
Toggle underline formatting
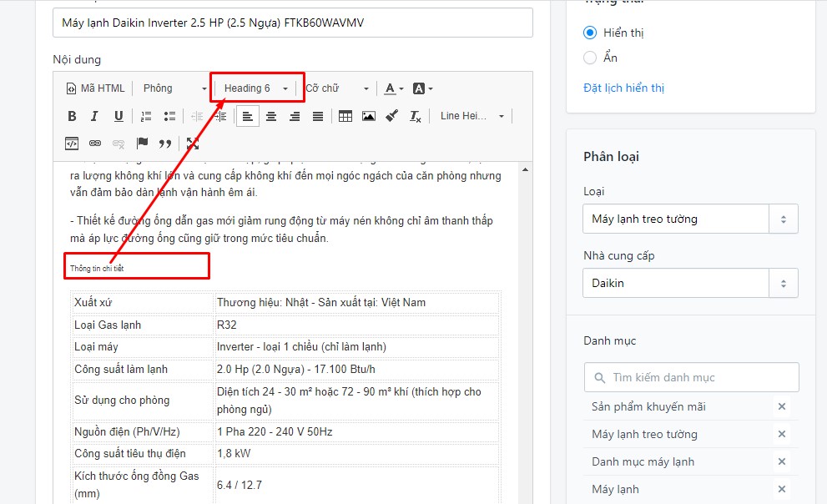119,116
